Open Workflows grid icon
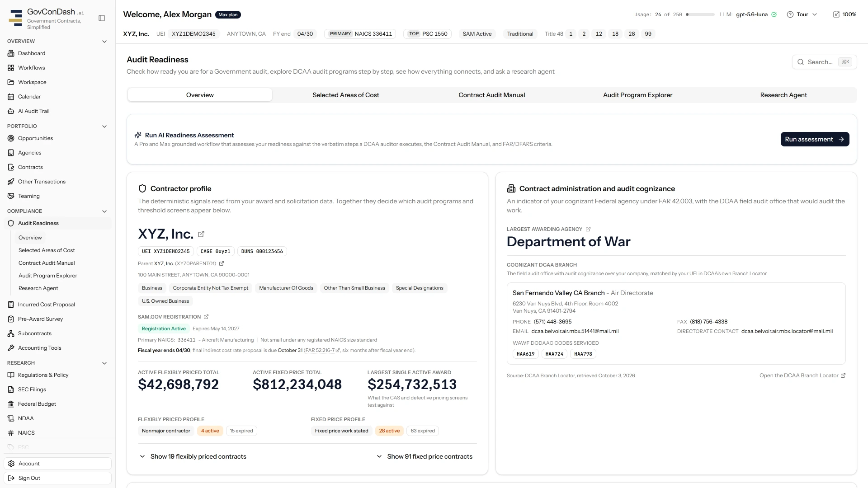The height and width of the screenshot is (488, 868). click(11, 68)
